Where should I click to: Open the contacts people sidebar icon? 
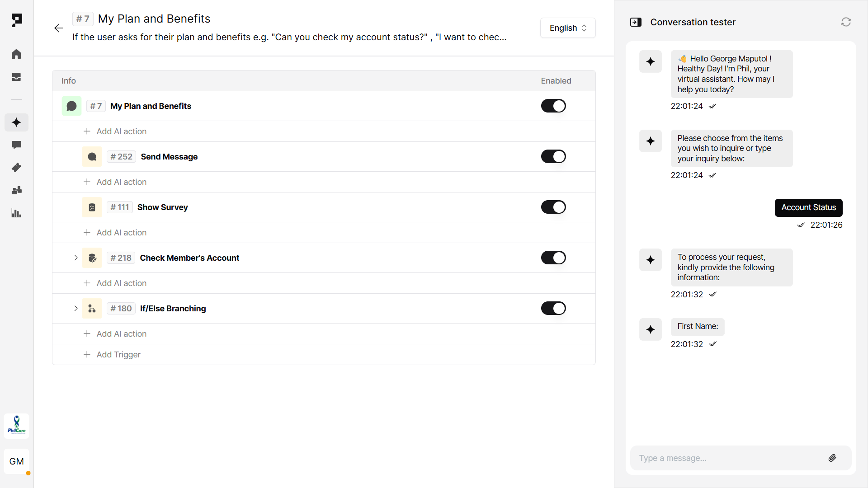coord(16,190)
